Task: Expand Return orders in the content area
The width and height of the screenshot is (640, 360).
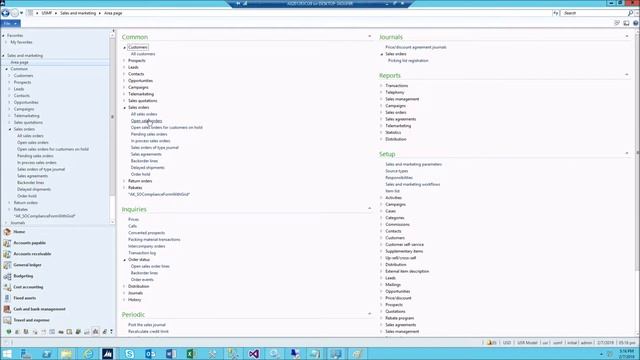Action: coord(124,181)
